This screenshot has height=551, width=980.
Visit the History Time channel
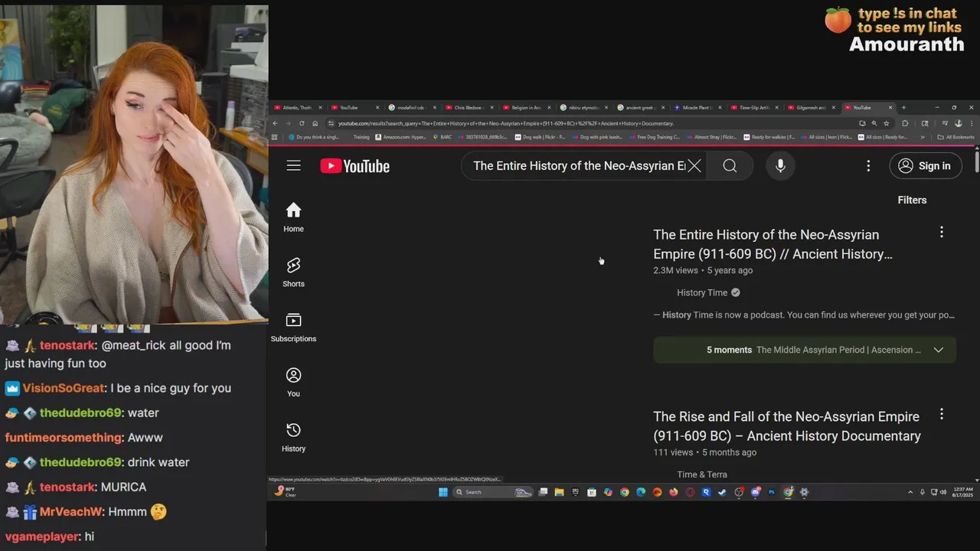click(x=702, y=292)
